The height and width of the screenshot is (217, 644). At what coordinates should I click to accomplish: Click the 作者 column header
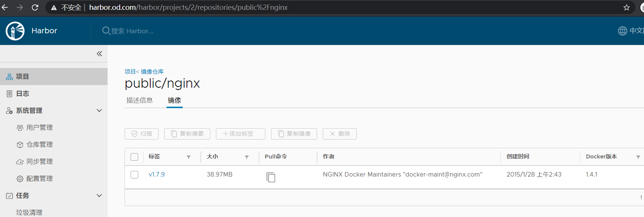[x=328, y=157]
